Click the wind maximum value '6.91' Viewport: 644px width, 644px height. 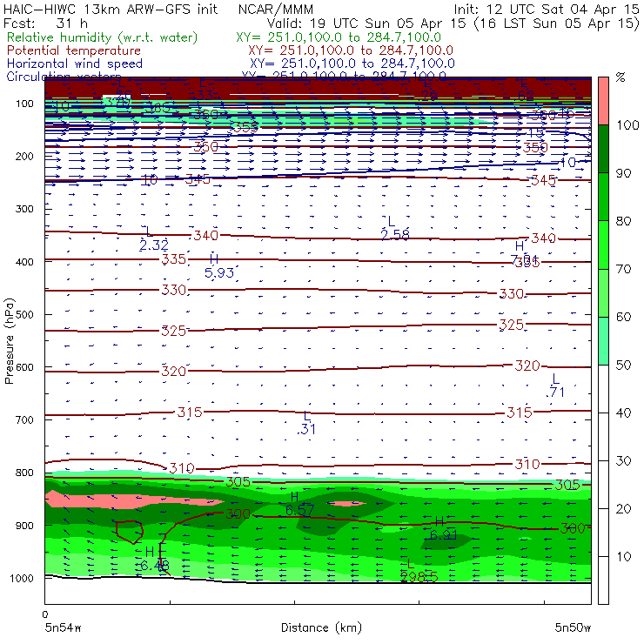pos(443,535)
